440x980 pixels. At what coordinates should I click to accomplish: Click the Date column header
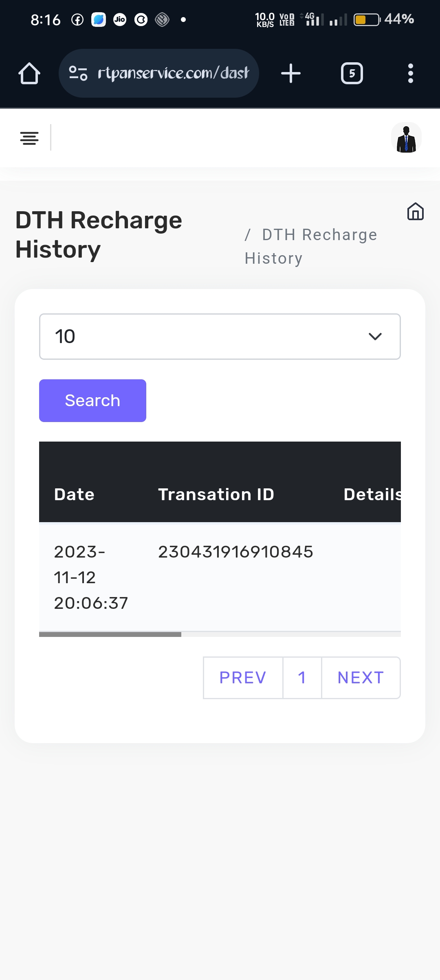coord(74,494)
